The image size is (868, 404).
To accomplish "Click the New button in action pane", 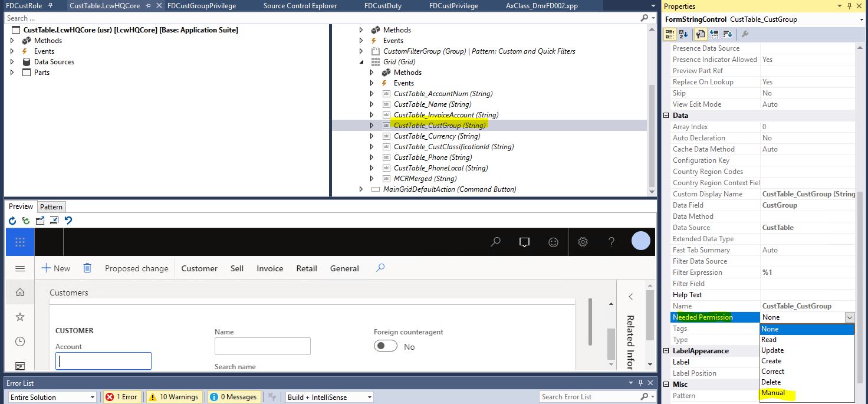I will tap(55, 268).
